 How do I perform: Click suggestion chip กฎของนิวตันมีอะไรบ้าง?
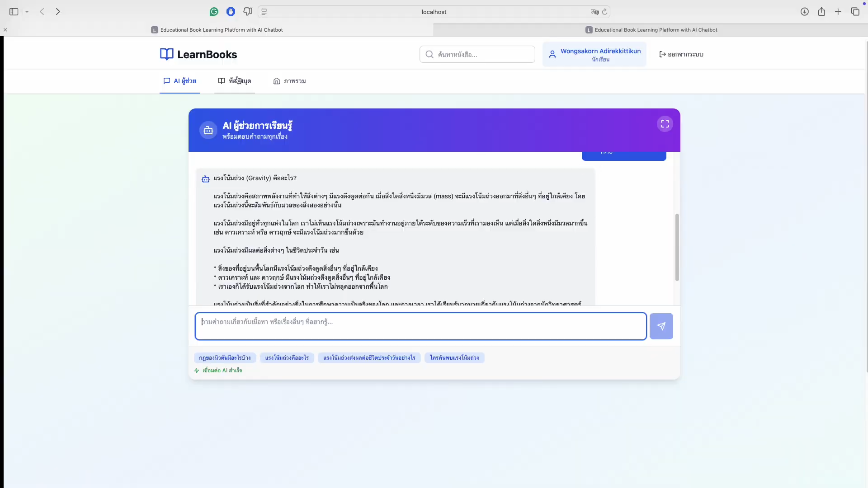click(x=225, y=358)
